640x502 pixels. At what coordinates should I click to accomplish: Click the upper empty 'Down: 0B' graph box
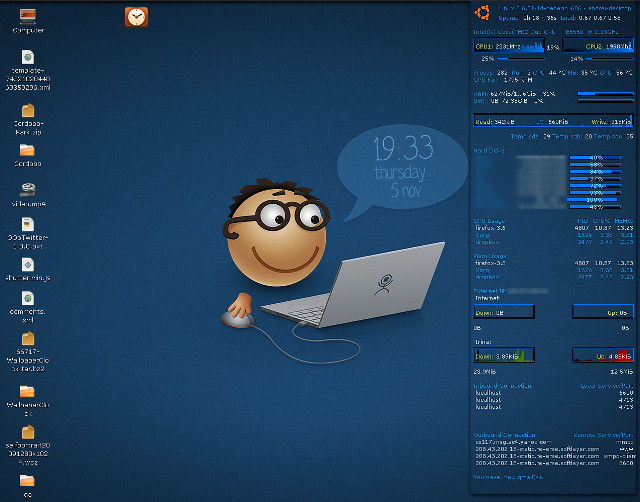pyautogui.click(x=504, y=311)
